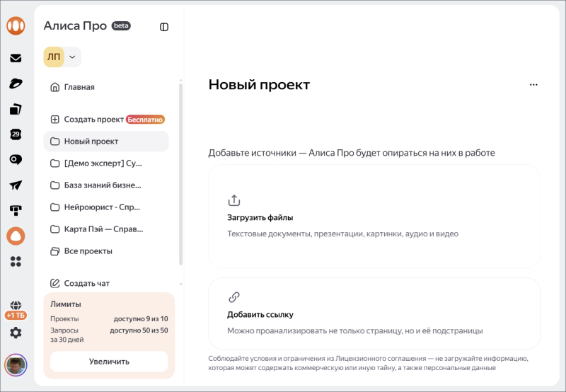Click sidebar scroll down arrow
The height and width of the screenshot is (392, 566).
[x=181, y=284]
